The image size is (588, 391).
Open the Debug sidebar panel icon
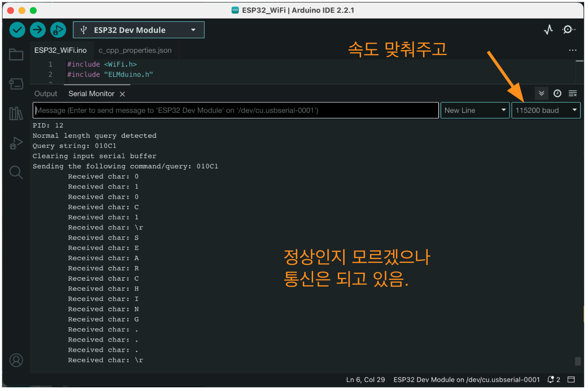(16, 143)
